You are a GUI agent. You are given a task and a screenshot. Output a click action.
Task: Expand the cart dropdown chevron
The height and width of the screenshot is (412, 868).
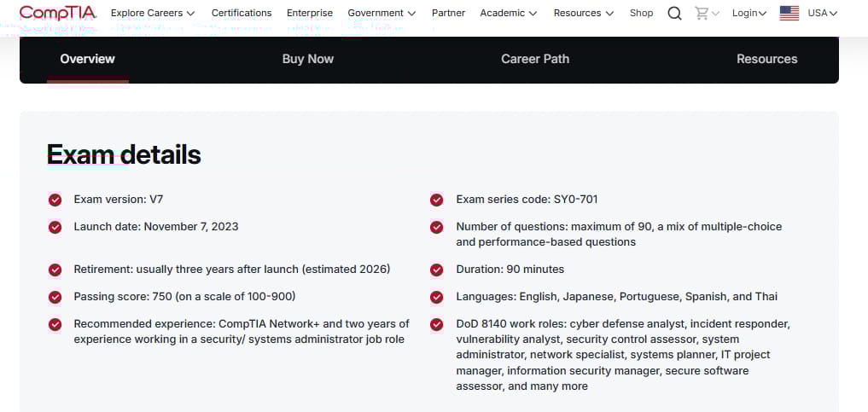click(715, 14)
